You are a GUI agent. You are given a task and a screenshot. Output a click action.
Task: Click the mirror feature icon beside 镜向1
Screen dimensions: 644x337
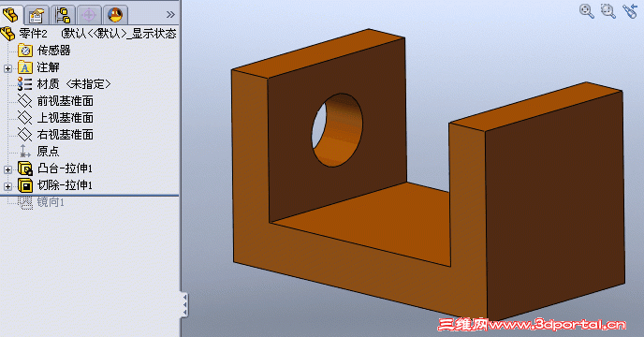click(25, 202)
